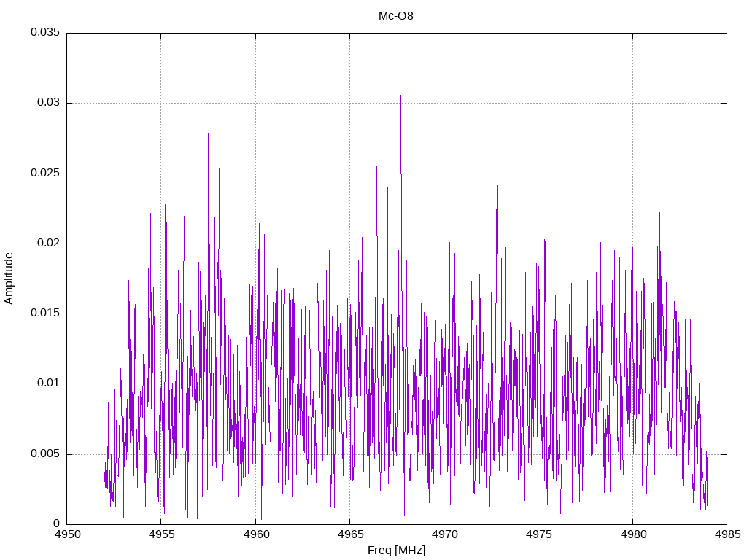Click the Freq [MHz] x-axis label
747x560 pixels.
coord(396,551)
